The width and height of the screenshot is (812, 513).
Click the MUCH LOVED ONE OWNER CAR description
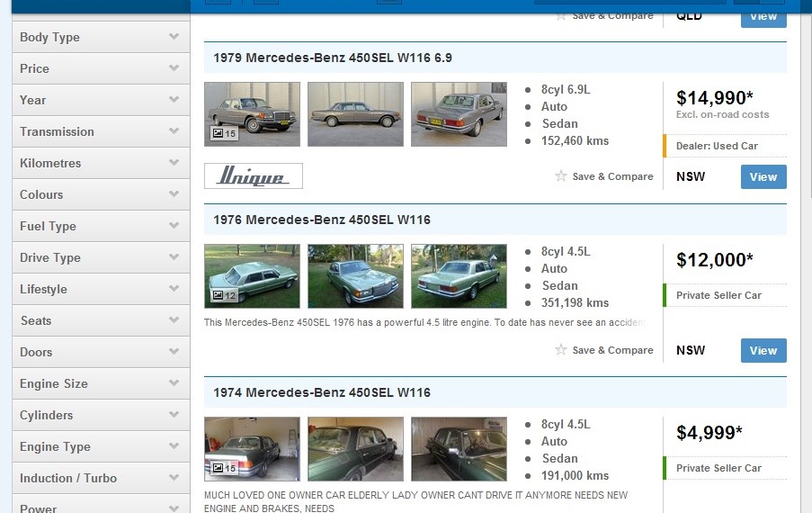415,501
